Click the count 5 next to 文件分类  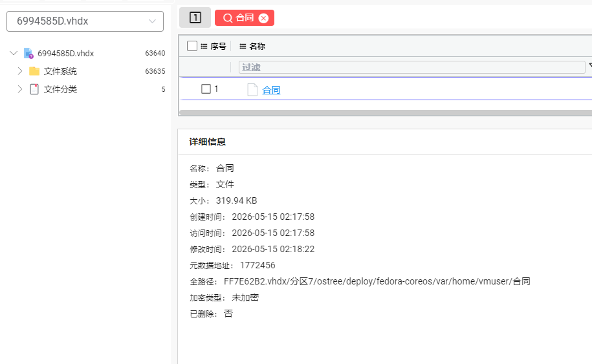(x=163, y=89)
